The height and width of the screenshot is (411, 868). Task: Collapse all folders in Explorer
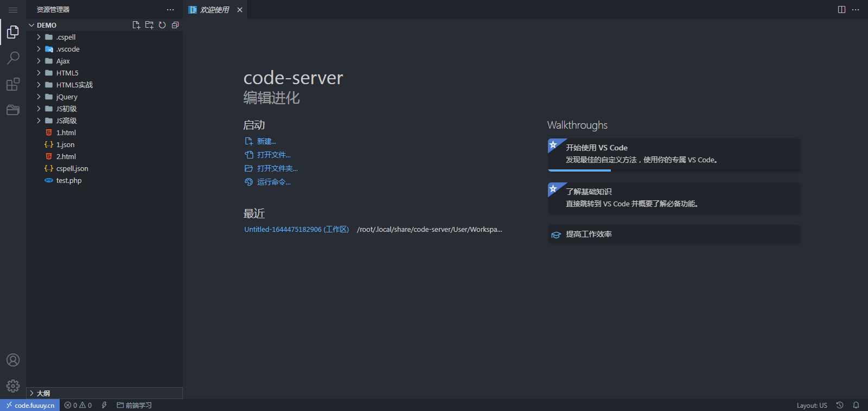tap(175, 25)
